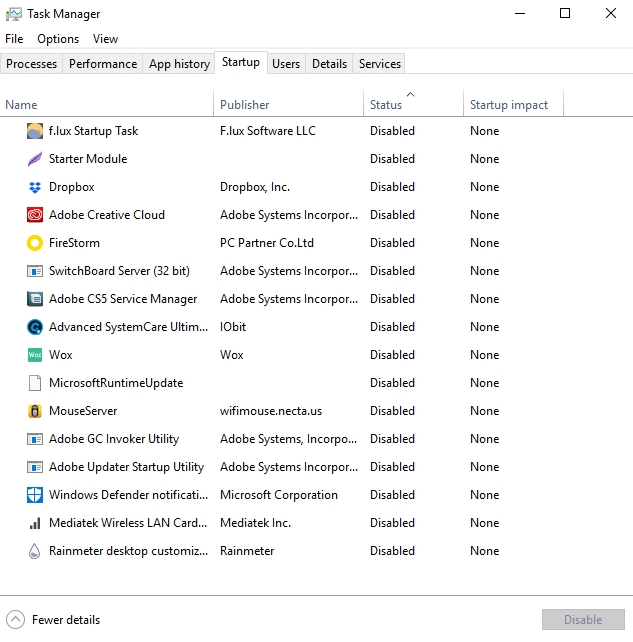The width and height of the screenshot is (633, 642).
Task: Click the Wox publisher cell
Action: tap(232, 355)
